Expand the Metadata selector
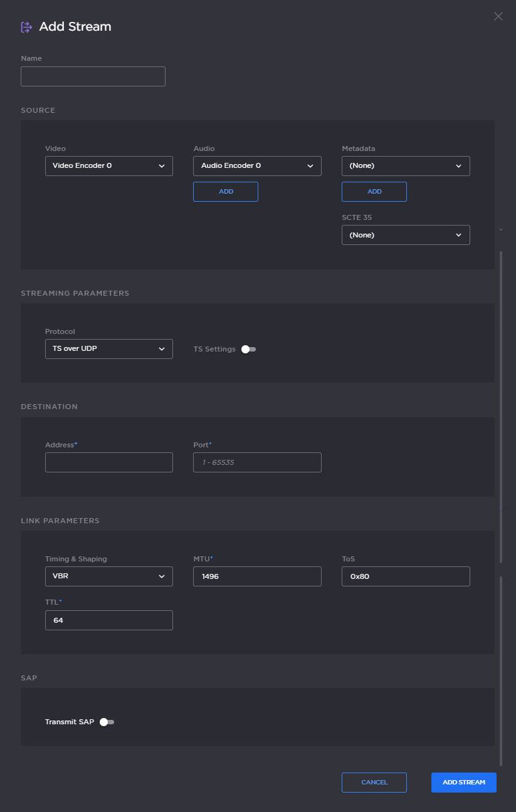This screenshot has width=516, height=812. [x=406, y=165]
